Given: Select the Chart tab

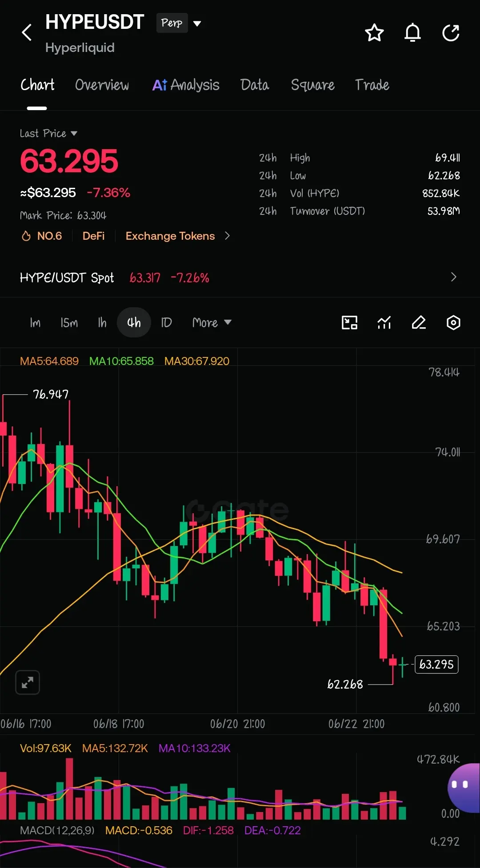Looking at the screenshot, I should (x=37, y=85).
